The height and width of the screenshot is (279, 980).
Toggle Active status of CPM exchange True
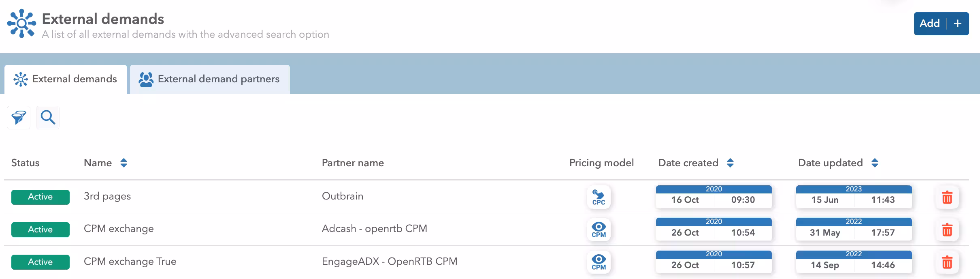coord(40,262)
